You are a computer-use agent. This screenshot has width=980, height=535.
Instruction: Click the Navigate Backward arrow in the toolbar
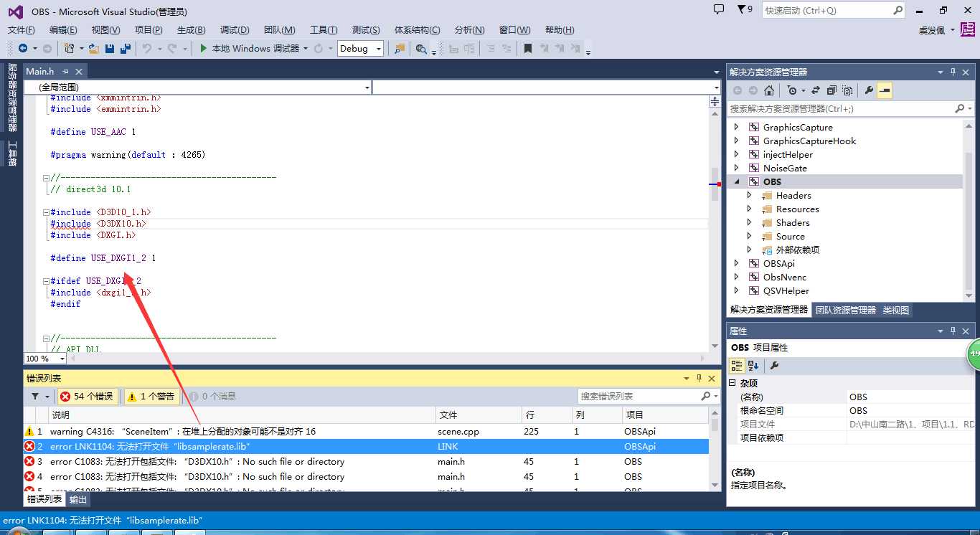[23, 48]
